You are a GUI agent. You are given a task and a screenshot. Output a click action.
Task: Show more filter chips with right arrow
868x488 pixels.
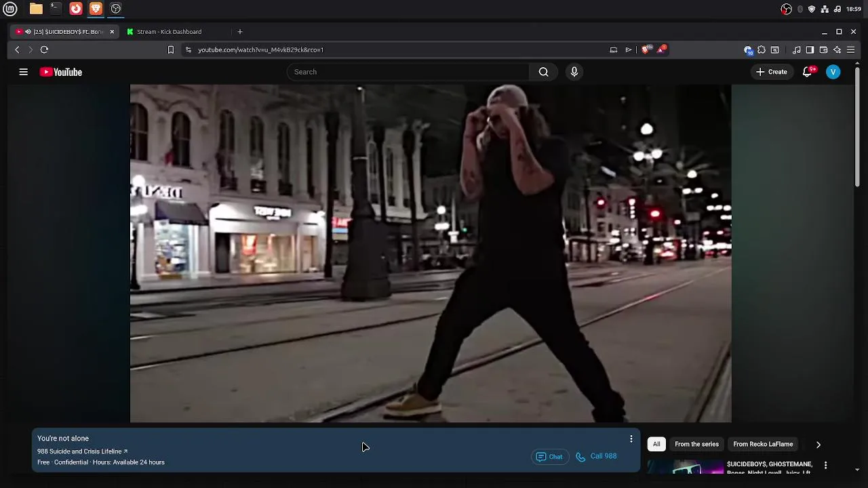pos(818,445)
